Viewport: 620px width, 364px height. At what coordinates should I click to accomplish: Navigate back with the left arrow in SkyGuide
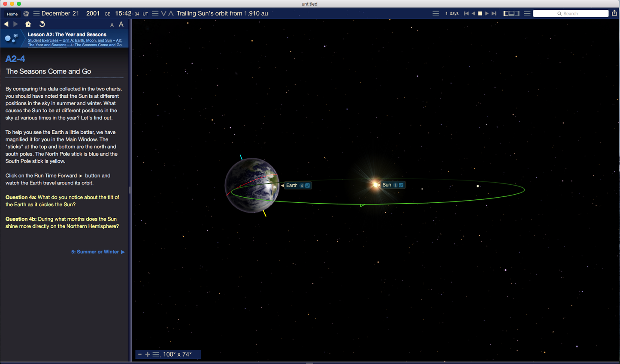click(x=6, y=24)
